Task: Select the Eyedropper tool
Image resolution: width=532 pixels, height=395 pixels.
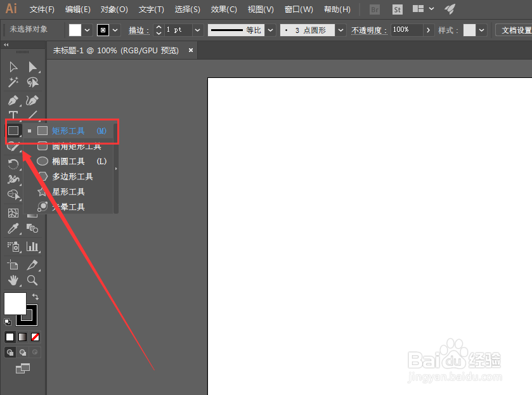Action: click(x=13, y=229)
